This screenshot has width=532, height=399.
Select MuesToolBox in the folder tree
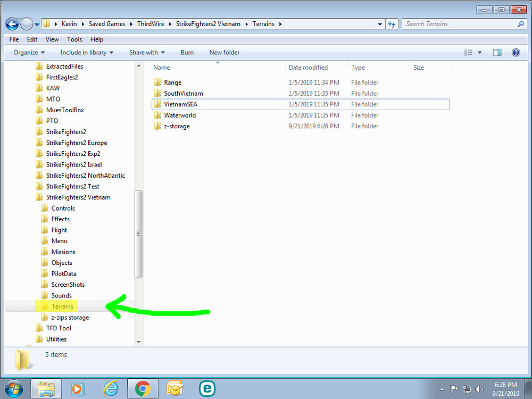(65, 110)
